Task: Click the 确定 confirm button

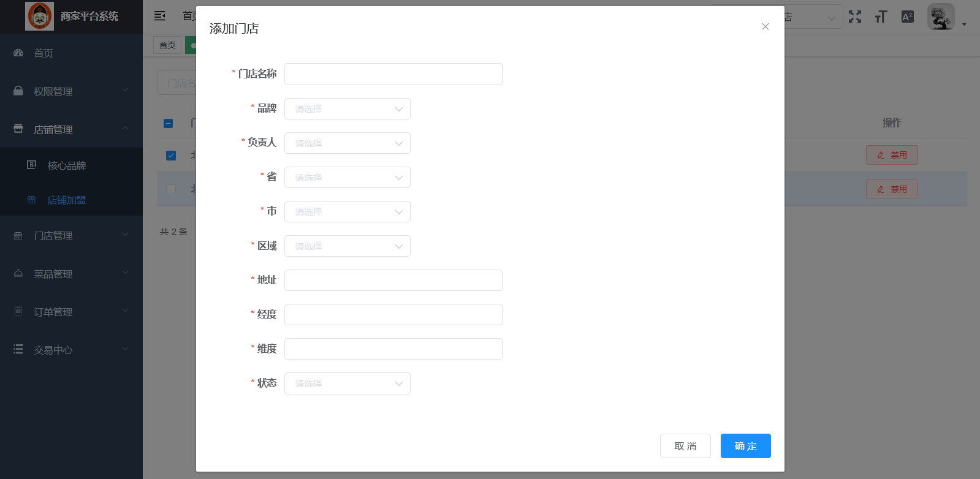Action: 746,446
